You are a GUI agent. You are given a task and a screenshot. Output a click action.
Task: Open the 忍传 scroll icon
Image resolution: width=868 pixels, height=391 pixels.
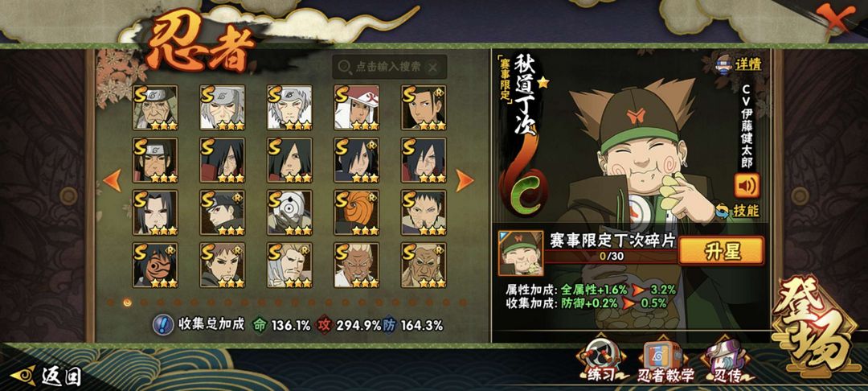[725, 362]
